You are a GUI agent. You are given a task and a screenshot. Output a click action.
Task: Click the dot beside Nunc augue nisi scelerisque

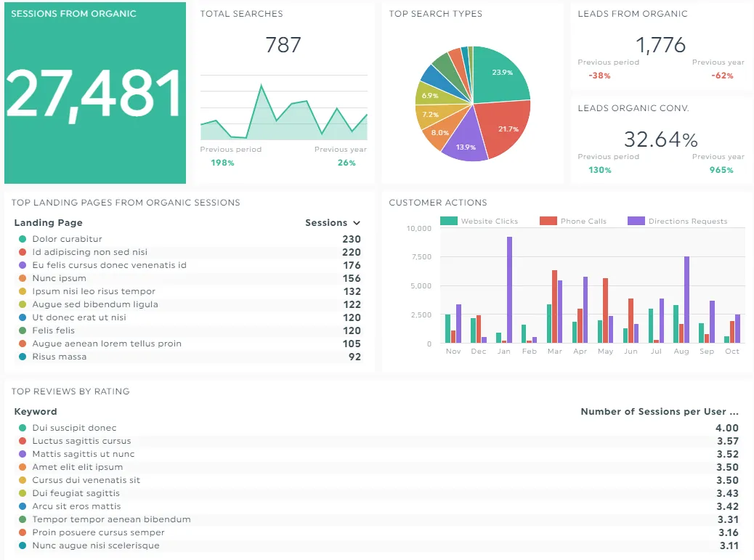(23, 545)
